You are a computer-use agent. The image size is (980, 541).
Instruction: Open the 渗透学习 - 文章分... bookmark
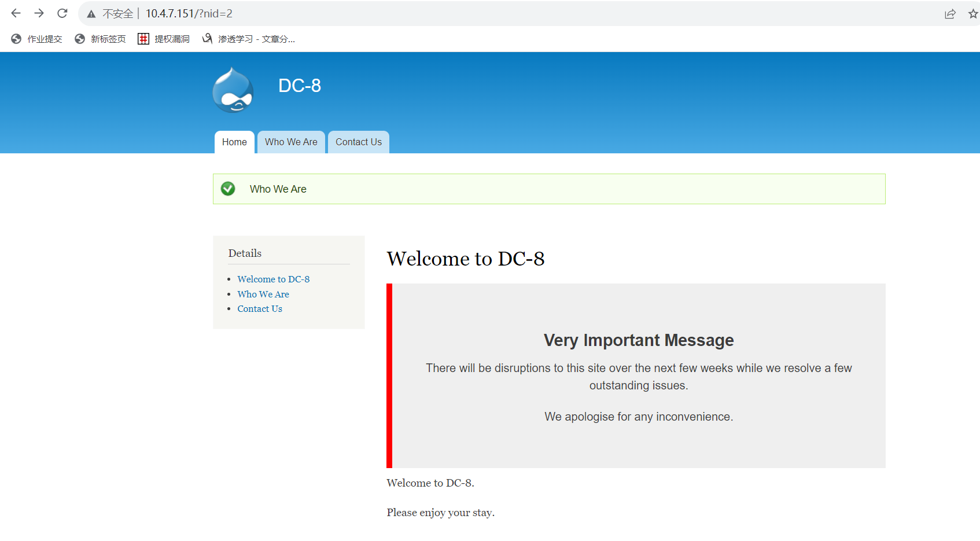[x=248, y=39]
